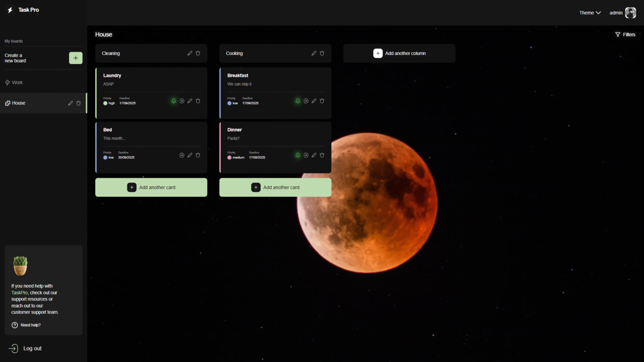Viewport: 644px width, 362px height.
Task: Click the 'Pasta?' description text
Action: pyautogui.click(x=233, y=139)
